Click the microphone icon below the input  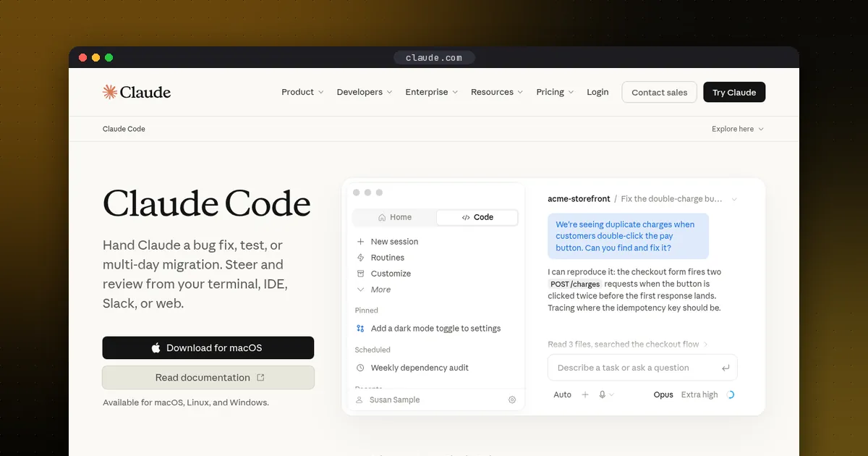(602, 394)
